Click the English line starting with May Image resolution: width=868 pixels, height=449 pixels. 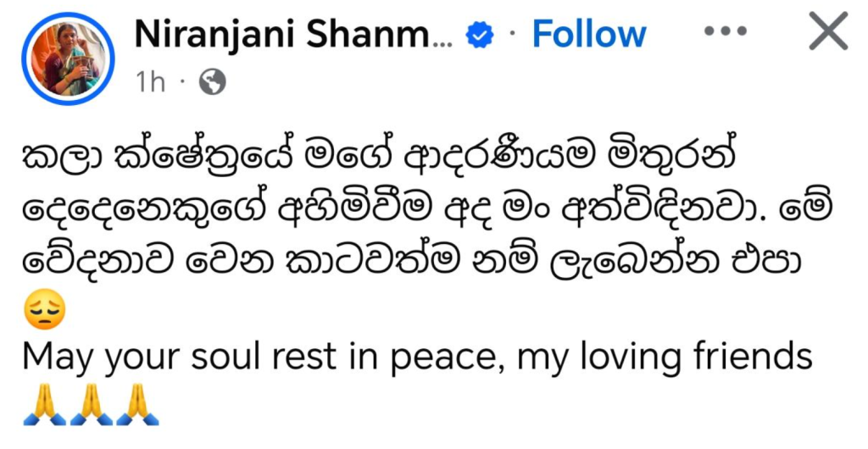coord(417,358)
